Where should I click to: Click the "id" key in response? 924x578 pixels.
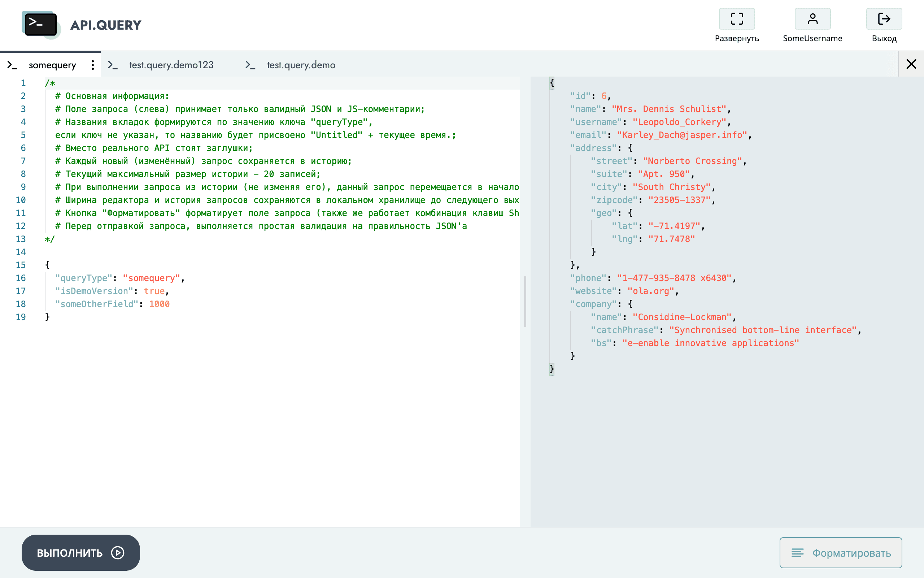point(580,96)
